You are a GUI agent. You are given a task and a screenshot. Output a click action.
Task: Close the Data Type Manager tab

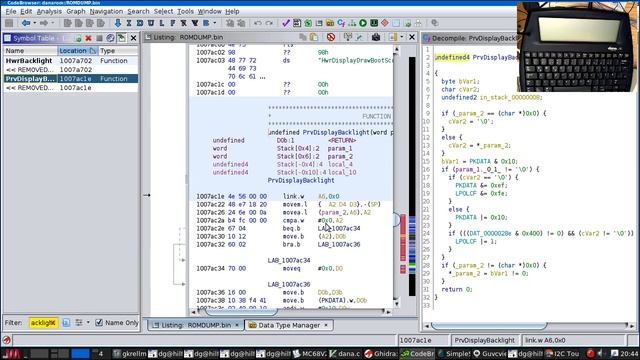pos(326,325)
